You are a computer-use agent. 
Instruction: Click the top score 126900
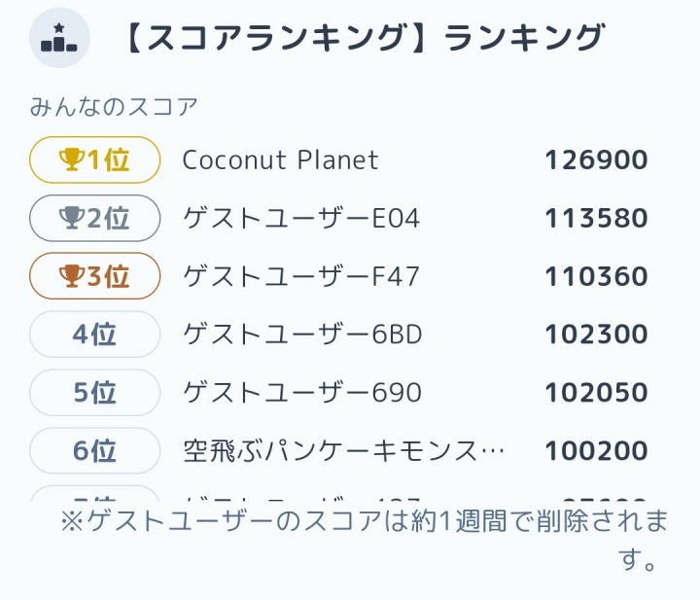tap(596, 159)
